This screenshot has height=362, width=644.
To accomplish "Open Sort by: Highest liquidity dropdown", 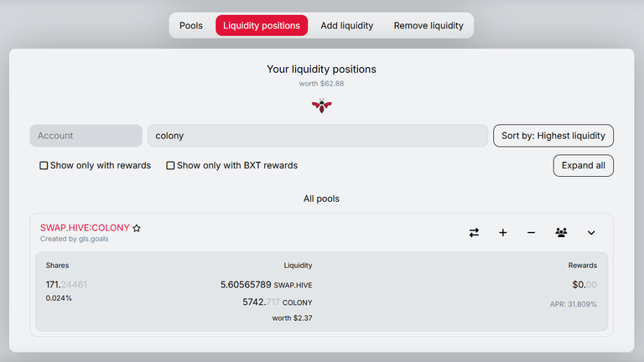I will point(553,136).
